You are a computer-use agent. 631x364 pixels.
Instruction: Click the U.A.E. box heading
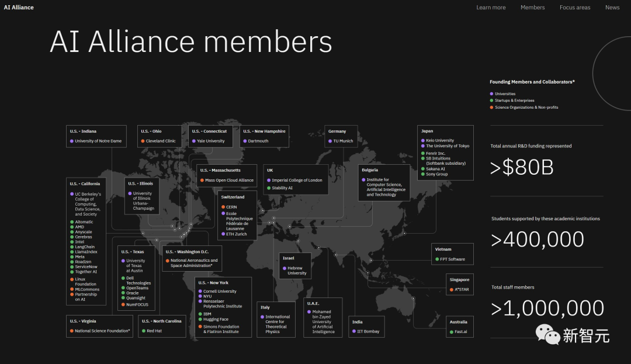[313, 304]
